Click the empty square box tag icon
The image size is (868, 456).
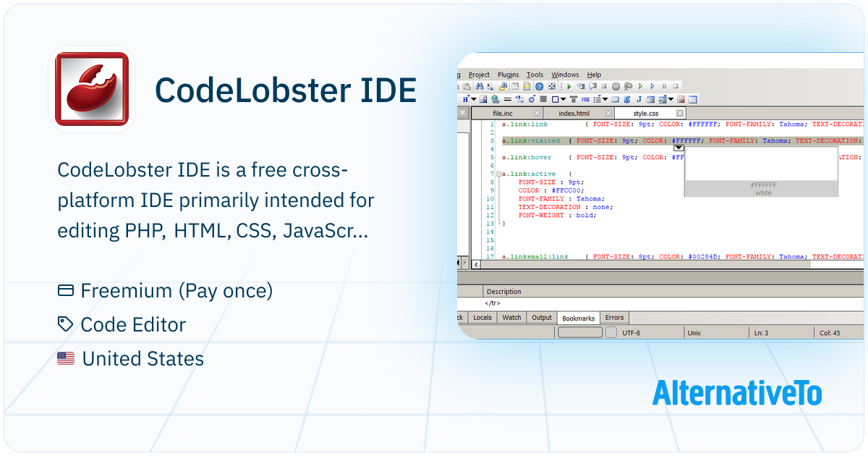[556, 99]
